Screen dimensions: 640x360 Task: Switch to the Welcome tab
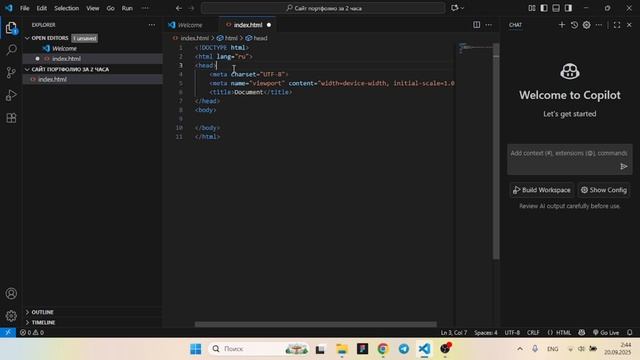190,25
